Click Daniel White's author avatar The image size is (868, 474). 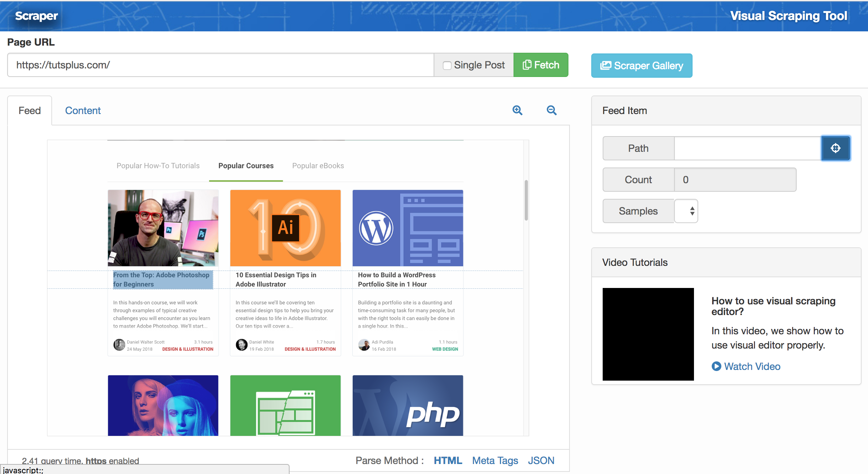coord(241,345)
